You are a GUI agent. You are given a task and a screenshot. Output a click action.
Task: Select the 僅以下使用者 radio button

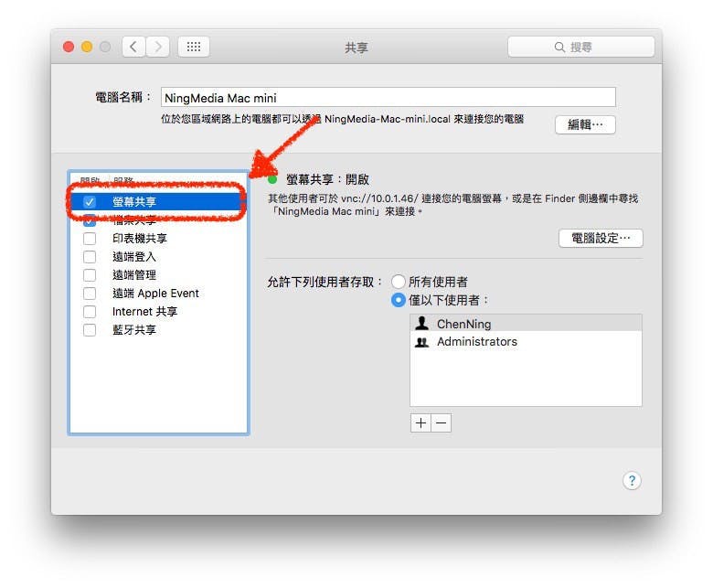398,300
